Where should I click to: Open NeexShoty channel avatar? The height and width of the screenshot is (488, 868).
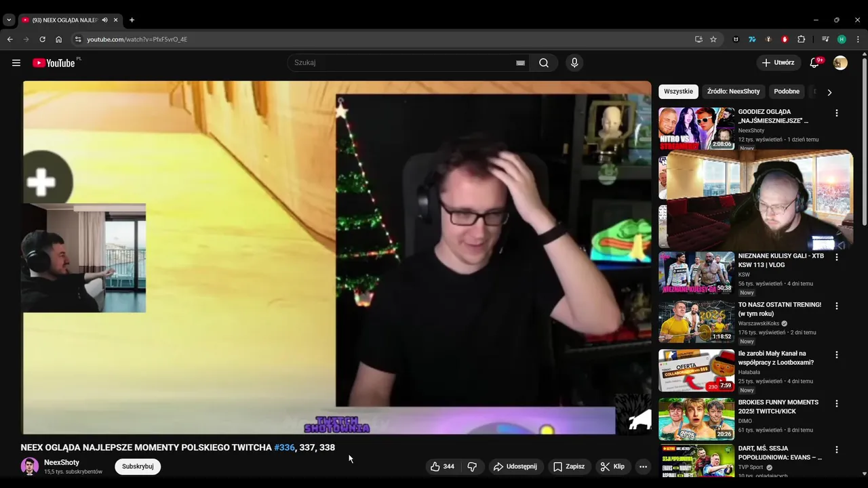(30, 466)
